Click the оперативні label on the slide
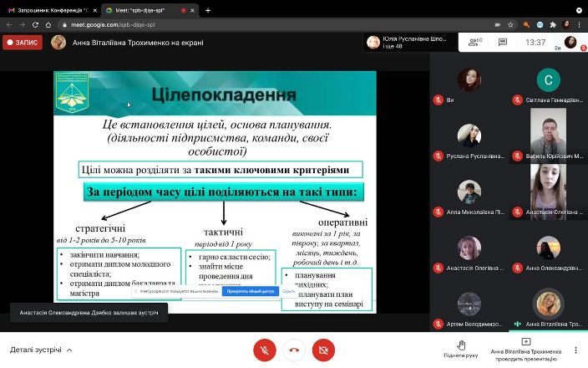The image size is (588, 368). (x=342, y=222)
